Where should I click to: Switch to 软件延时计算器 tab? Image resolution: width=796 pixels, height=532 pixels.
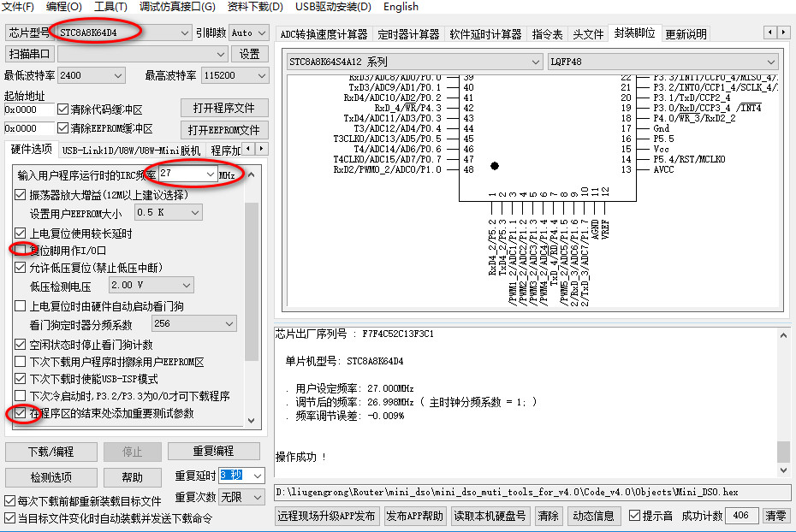(x=485, y=34)
